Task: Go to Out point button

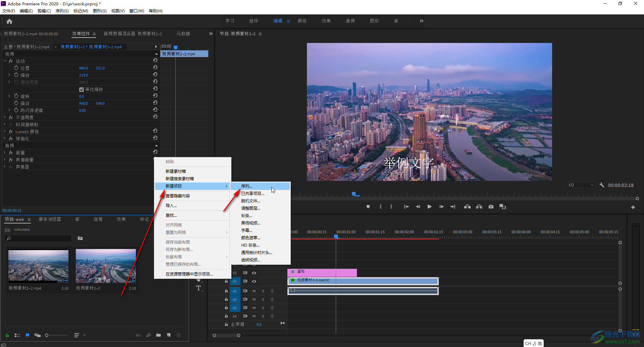Action: (453, 207)
